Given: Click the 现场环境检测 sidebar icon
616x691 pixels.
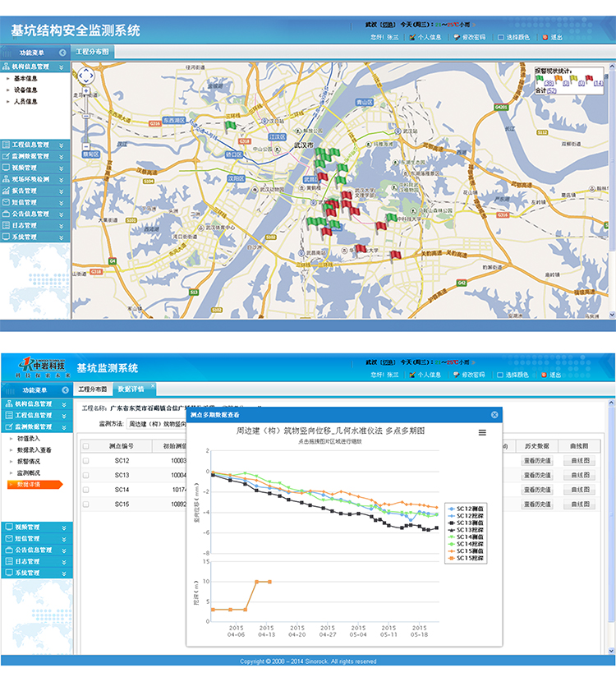Looking at the screenshot, I should [7, 179].
